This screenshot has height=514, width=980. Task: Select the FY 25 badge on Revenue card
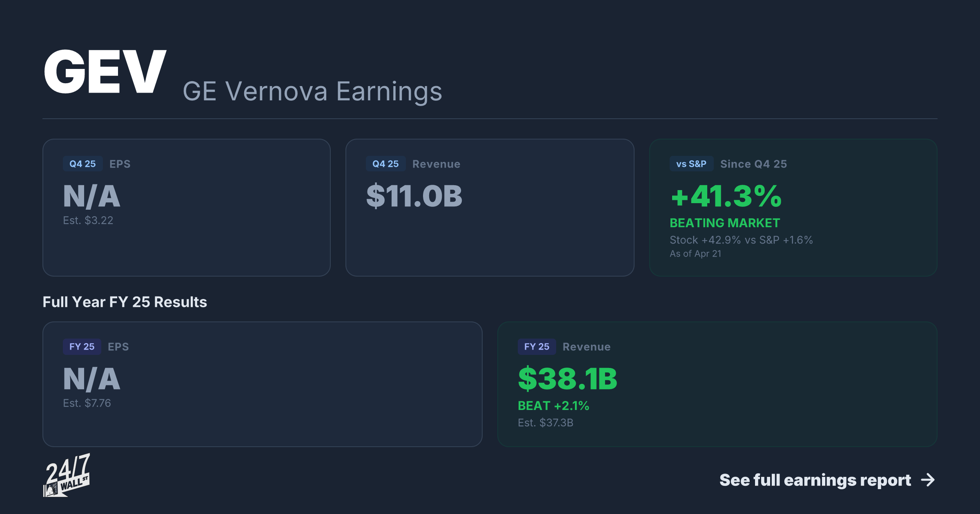(x=537, y=346)
